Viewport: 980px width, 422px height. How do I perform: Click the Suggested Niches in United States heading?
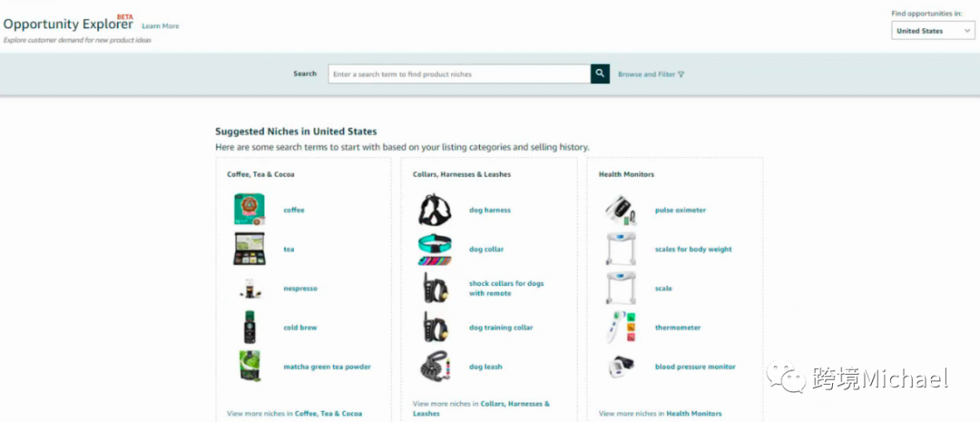296,132
